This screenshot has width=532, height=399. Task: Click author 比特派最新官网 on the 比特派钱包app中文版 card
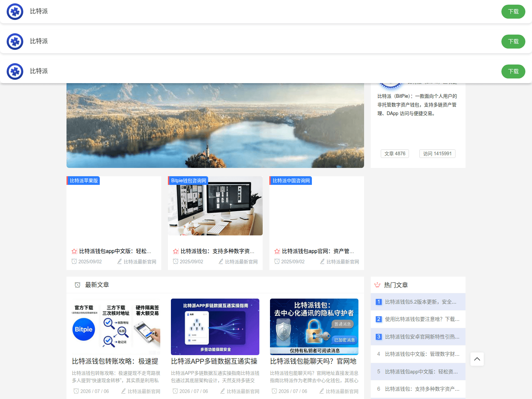point(140,262)
